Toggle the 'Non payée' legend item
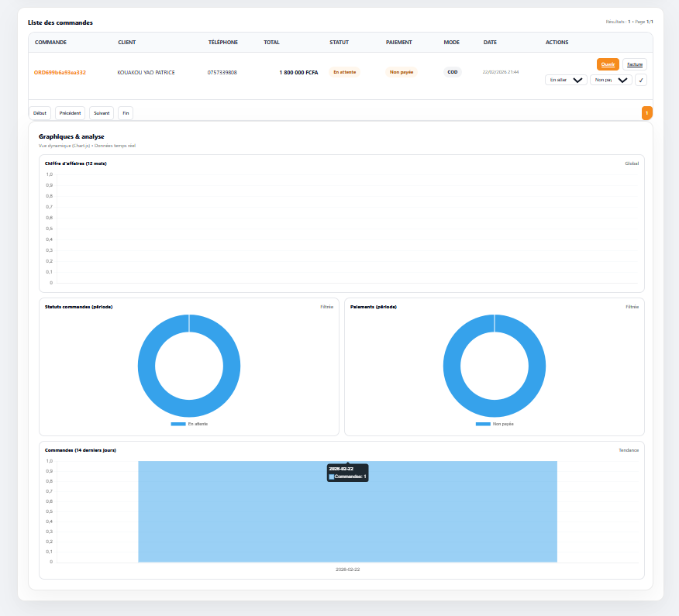Image resolution: width=679 pixels, height=616 pixels. (x=502, y=425)
